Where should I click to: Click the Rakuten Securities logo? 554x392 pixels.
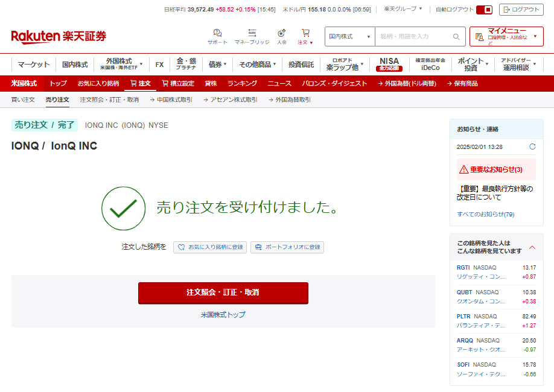point(59,37)
